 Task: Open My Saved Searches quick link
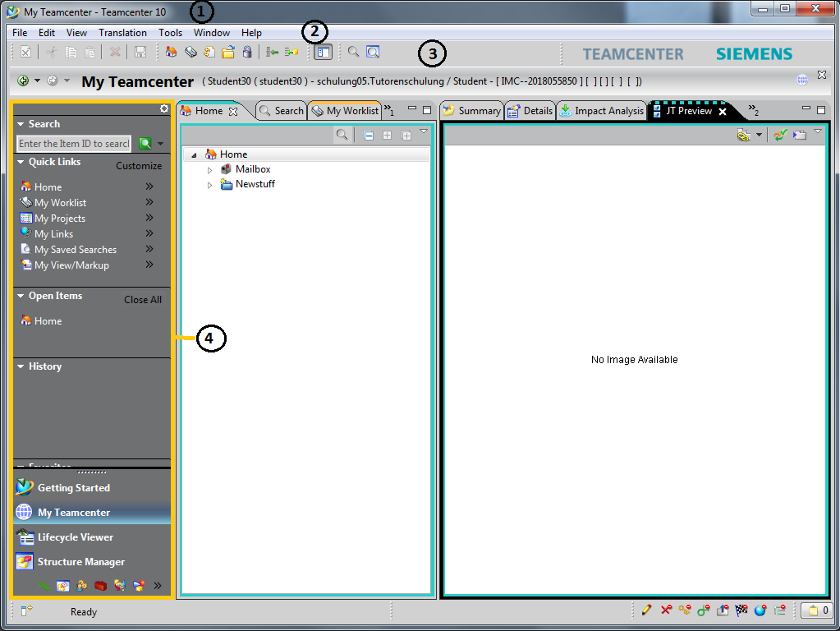75,249
